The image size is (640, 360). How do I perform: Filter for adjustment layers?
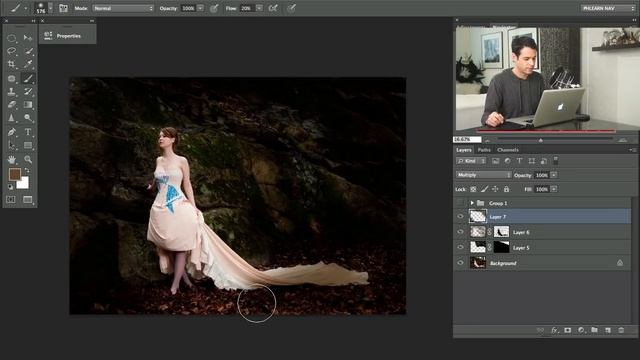coord(507,161)
